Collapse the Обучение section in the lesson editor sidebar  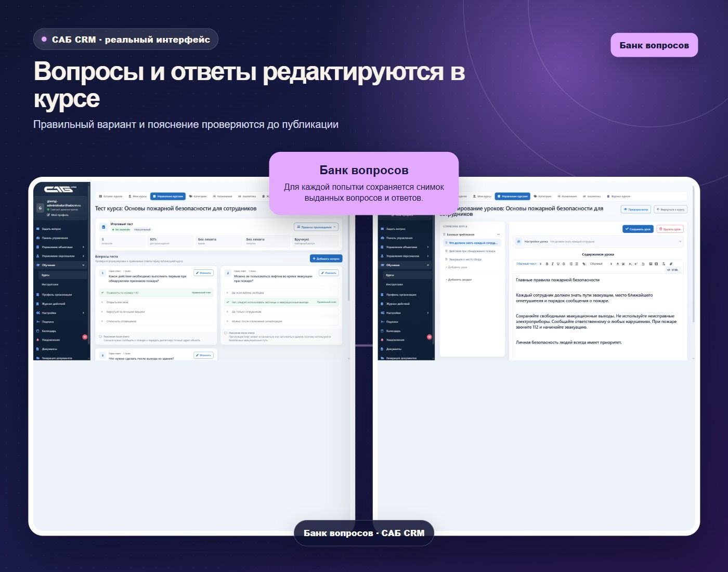point(405,265)
